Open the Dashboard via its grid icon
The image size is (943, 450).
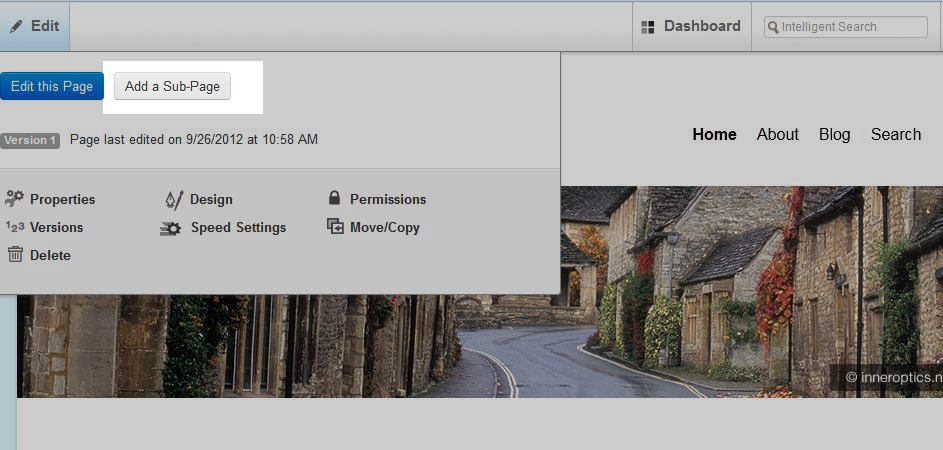[648, 27]
